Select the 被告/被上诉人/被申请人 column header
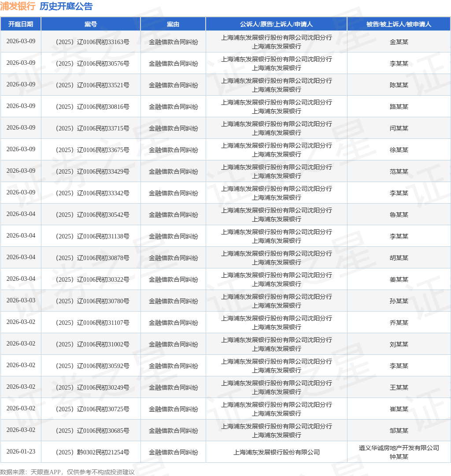 [x=399, y=24]
